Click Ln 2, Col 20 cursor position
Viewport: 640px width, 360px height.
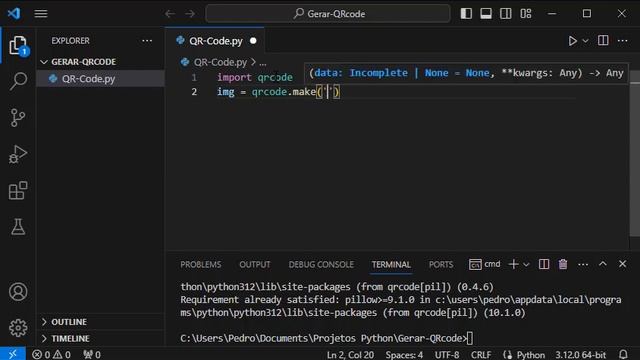tap(350, 355)
